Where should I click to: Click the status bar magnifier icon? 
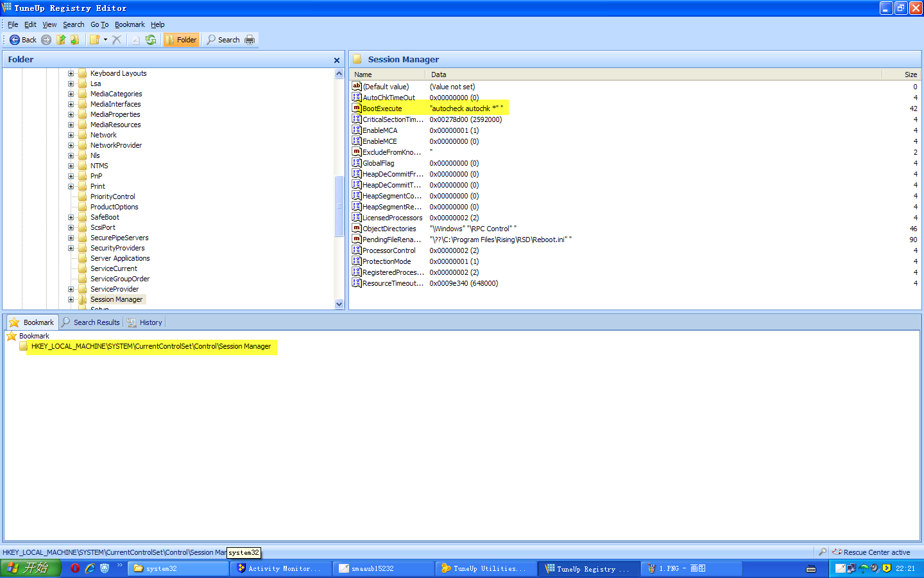pyautogui.click(x=822, y=552)
